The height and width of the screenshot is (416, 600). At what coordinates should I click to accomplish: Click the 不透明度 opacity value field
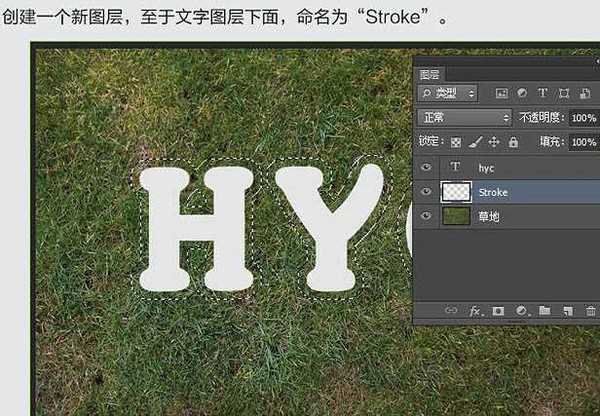pyautogui.click(x=583, y=117)
